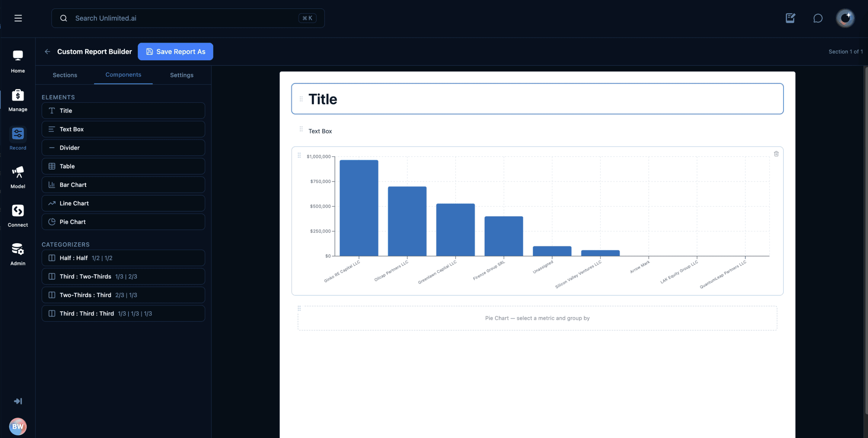Open the BW user avatar
This screenshot has width=868, height=438.
[x=18, y=426]
